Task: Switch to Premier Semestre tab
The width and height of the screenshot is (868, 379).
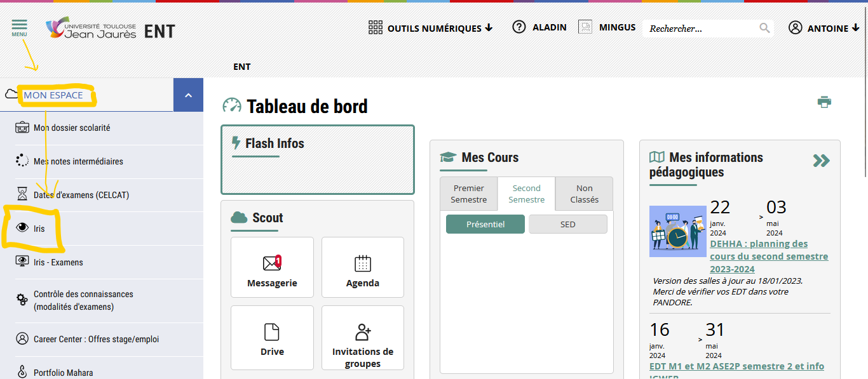Action: coord(469,194)
